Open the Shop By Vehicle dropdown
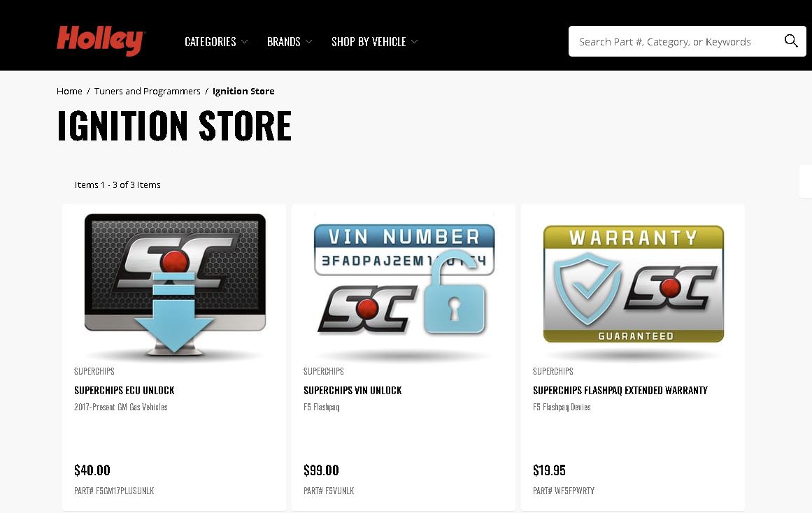 (374, 41)
